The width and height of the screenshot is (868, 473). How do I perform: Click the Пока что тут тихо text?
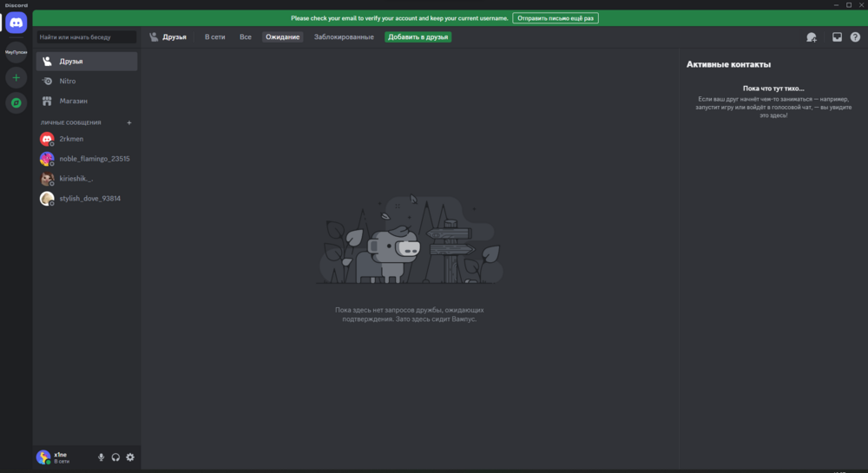coord(773,89)
